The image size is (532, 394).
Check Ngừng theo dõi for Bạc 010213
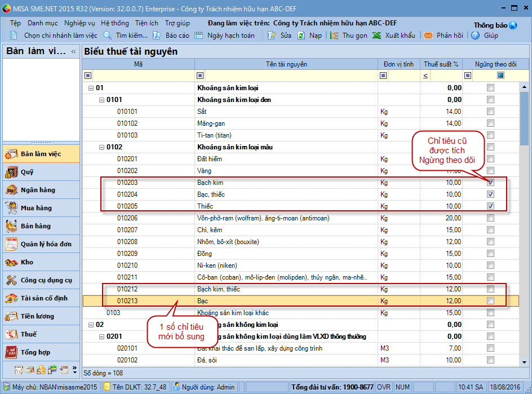coord(490,300)
